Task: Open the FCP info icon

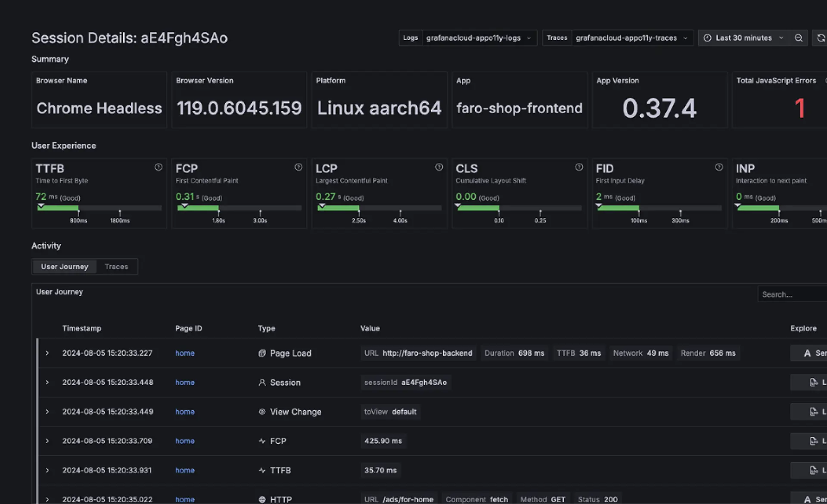Action: coord(298,167)
